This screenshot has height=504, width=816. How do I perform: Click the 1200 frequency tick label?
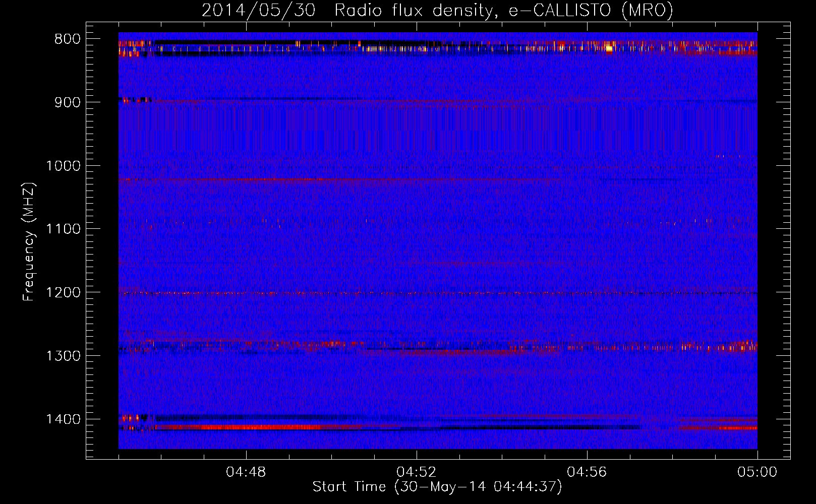click(63, 293)
